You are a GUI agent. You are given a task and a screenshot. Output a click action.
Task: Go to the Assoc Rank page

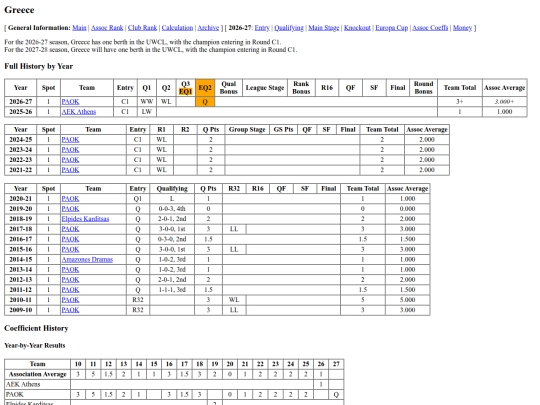(107, 28)
